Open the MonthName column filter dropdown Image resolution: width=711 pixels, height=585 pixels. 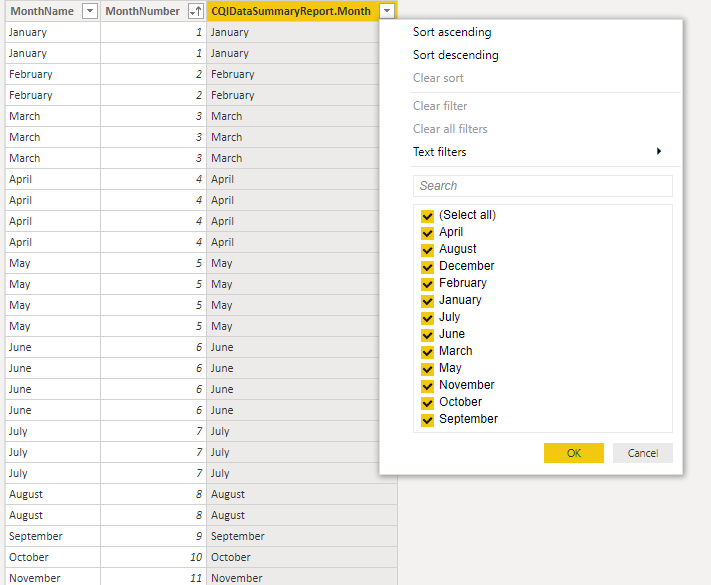point(90,11)
